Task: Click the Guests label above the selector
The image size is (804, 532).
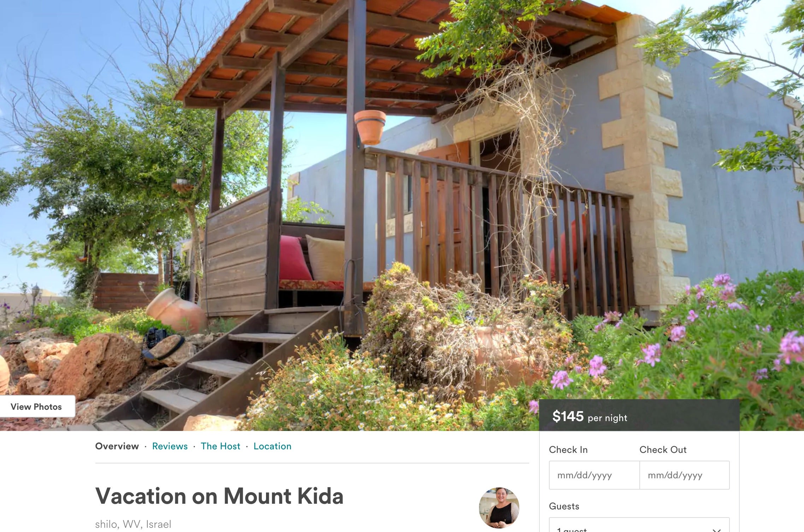Action: pos(564,506)
